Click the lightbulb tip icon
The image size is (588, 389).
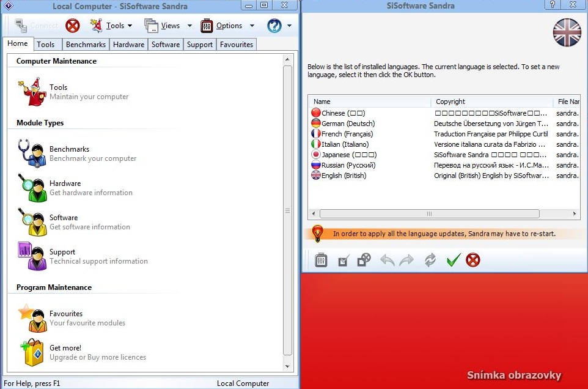pos(318,233)
